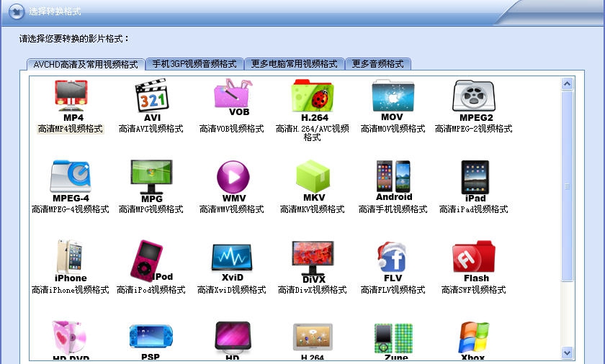Choose the HD pink display icon

(x=232, y=340)
